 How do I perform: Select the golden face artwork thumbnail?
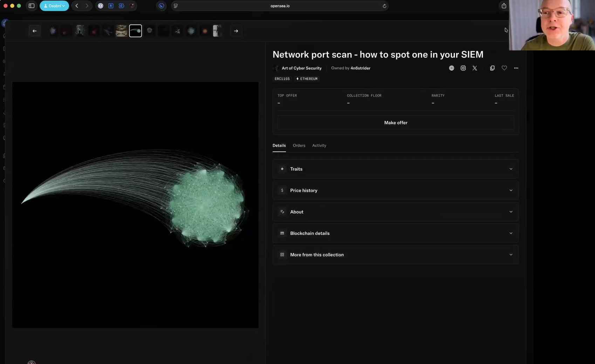pos(121,31)
